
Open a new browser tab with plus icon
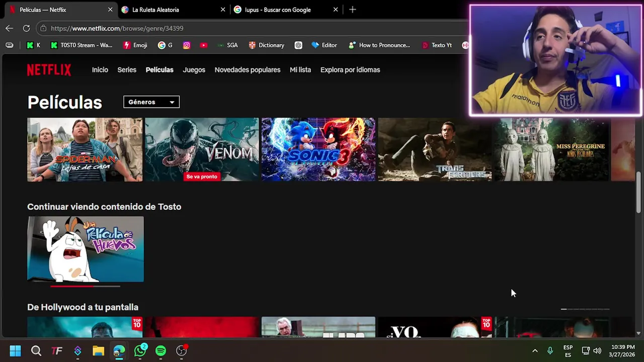click(352, 10)
